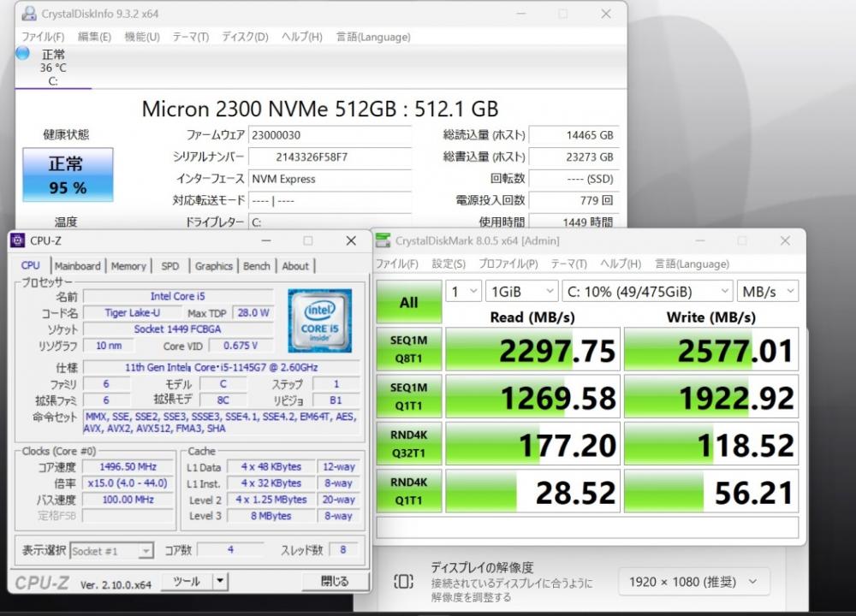The width and height of the screenshot is (856, 616).
Task: Open the ディスク(D) menu in CrystalDiskInfo
Action: click(x=245, y=37)
